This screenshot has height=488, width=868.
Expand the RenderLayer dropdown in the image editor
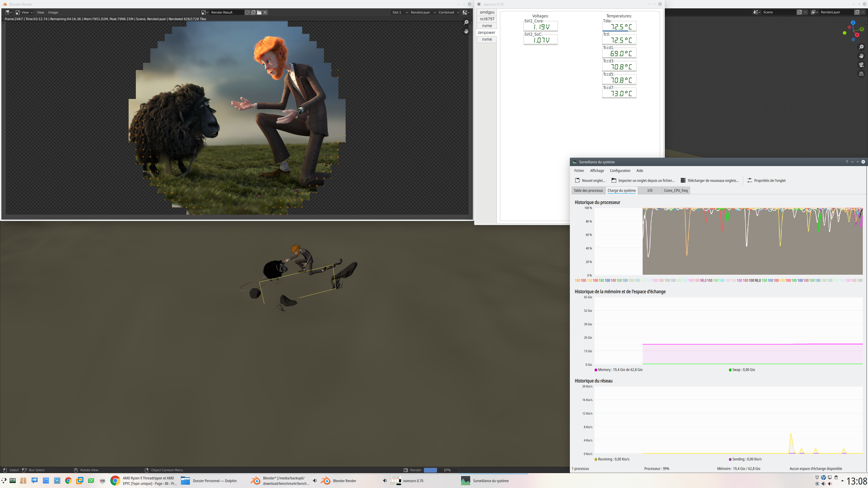[x=423, y=12]
